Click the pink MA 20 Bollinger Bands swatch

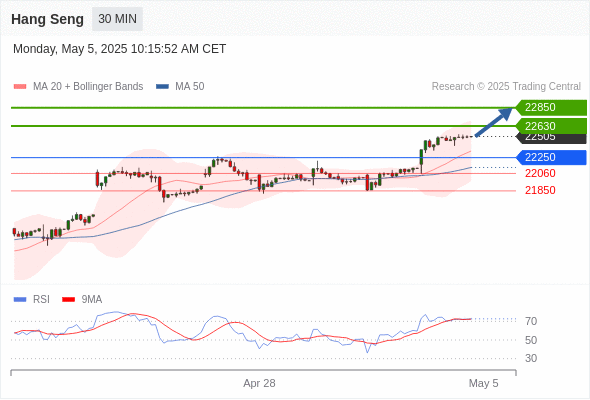[x=20, y=87]
